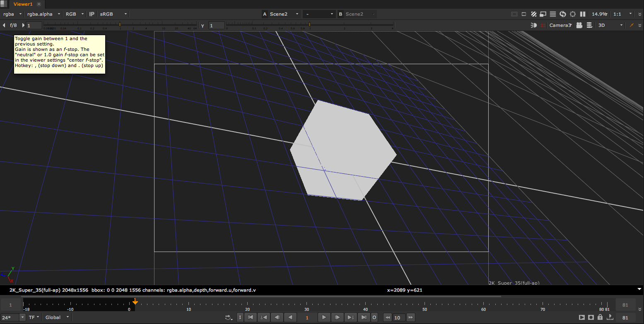The width and height of the screenshot is (644, 324).
Task: Click the gain arrow left of f/8
Action: pos(4,25)
